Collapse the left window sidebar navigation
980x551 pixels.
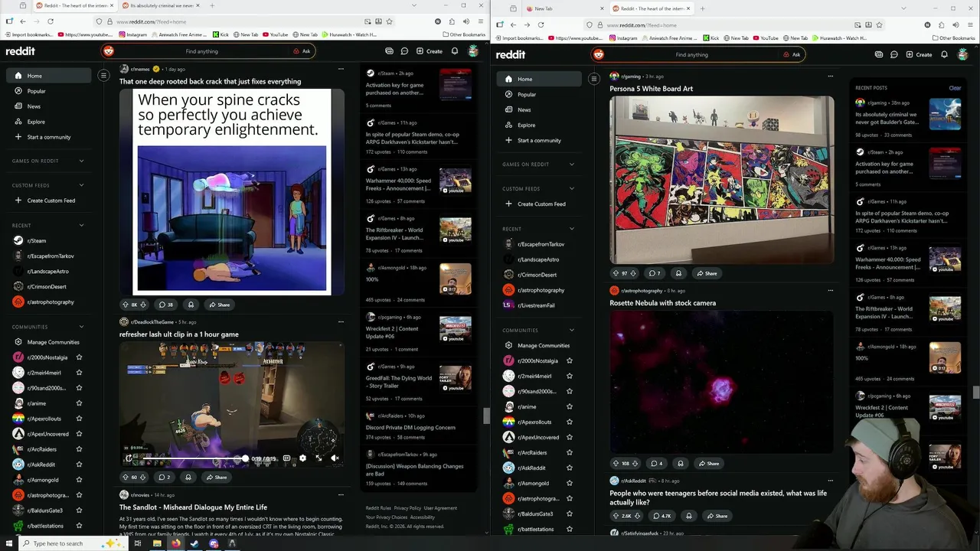click(103, 75)
